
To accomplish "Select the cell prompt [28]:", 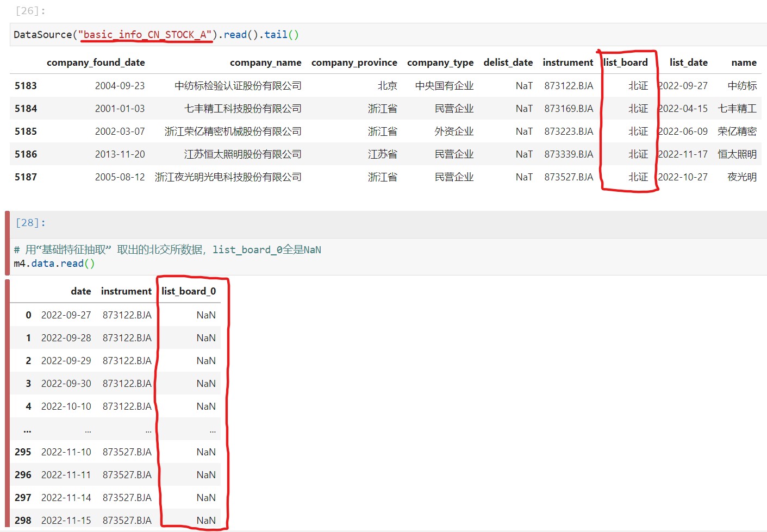I will coord(31,223).
